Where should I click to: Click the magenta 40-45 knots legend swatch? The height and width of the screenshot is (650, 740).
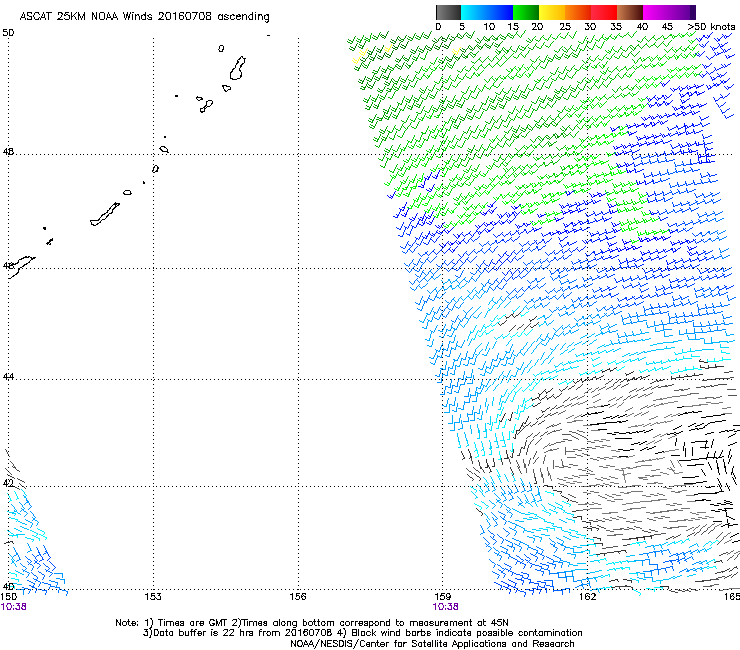656,12
